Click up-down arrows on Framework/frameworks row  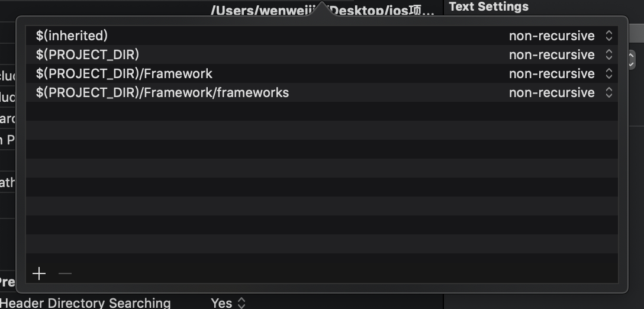608,93
